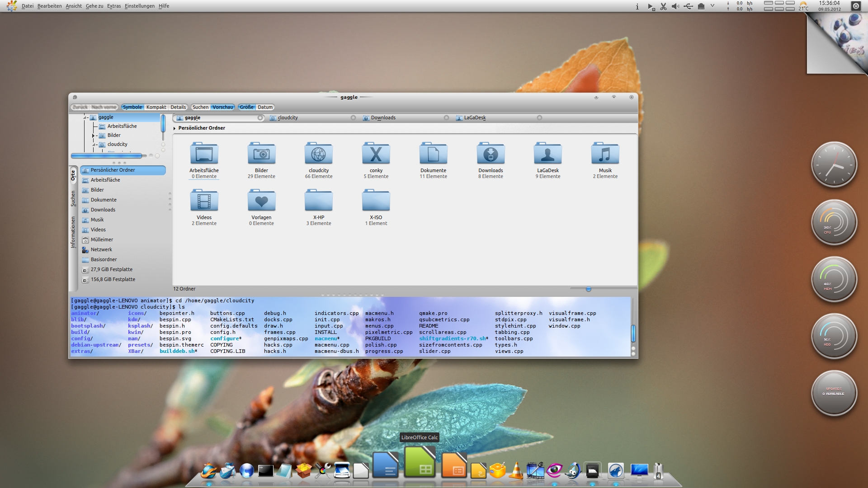
Task: Open the trash icon at dock end
Action: pos(658,471)
